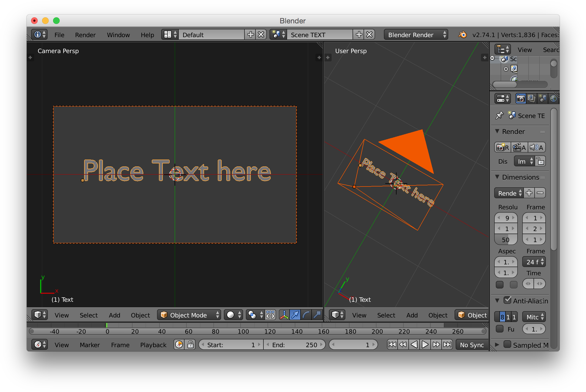The height and width of the screenshot is (392, 586).
Task: Add a new screen layout next to Default
Action: click(251, 35)
